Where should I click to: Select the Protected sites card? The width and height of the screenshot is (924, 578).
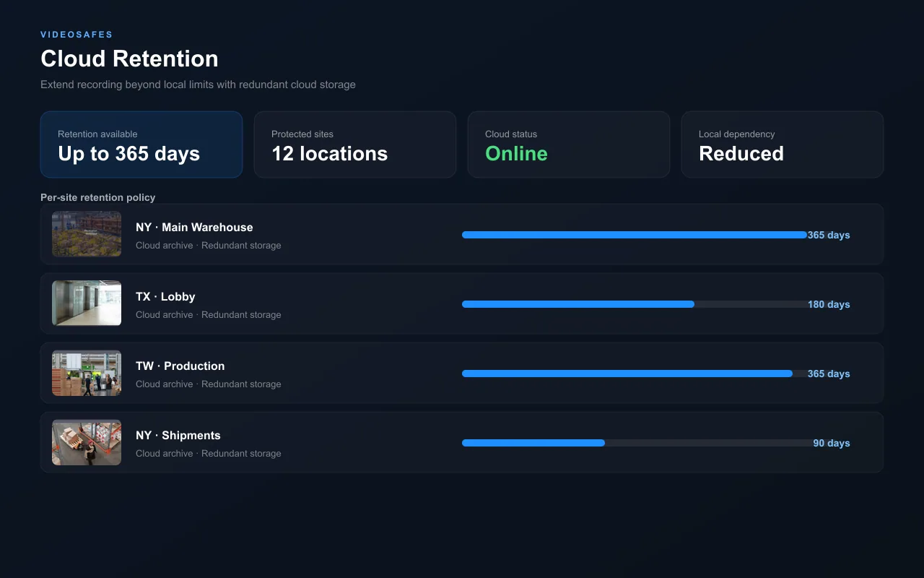tap(355, 144)
